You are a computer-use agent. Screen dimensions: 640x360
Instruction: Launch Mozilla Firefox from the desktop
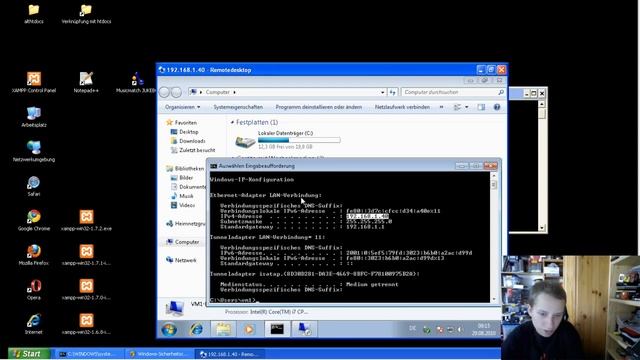[34, 255]
